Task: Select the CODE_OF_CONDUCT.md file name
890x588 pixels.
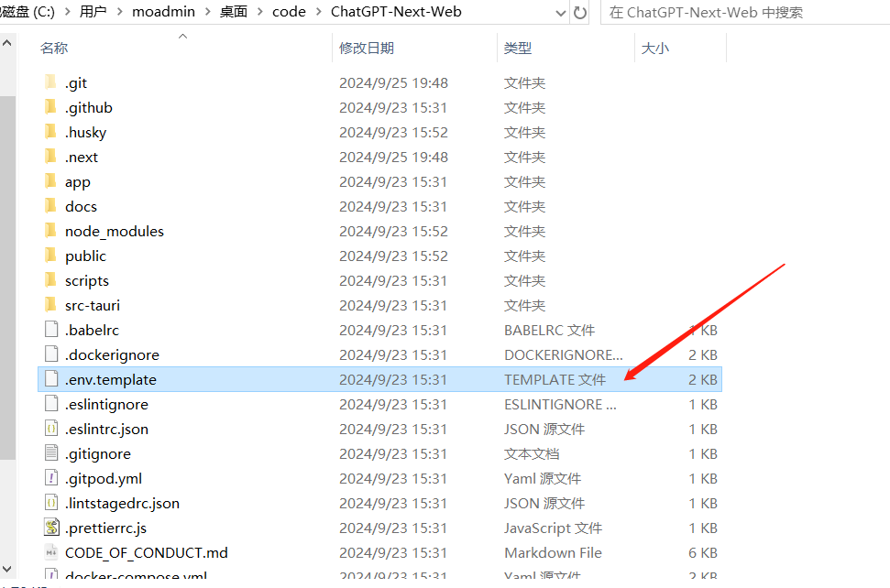Action: [147, 553]
